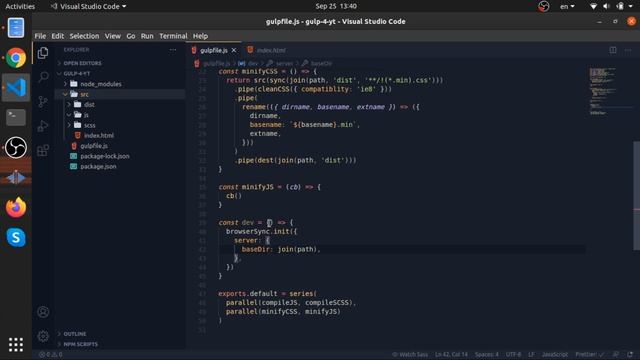Viewport: 640px width, 360px height.
Task: Open the File menu
Action: 40,36
